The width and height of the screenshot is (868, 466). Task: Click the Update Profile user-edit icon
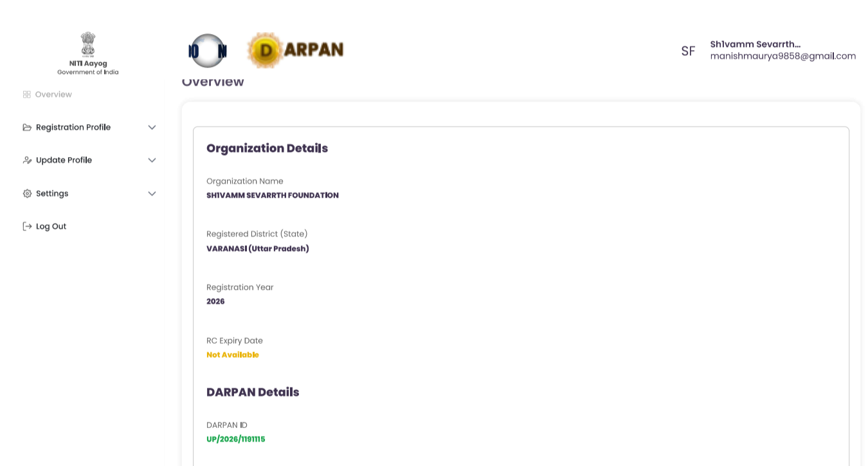pos(27,160)
